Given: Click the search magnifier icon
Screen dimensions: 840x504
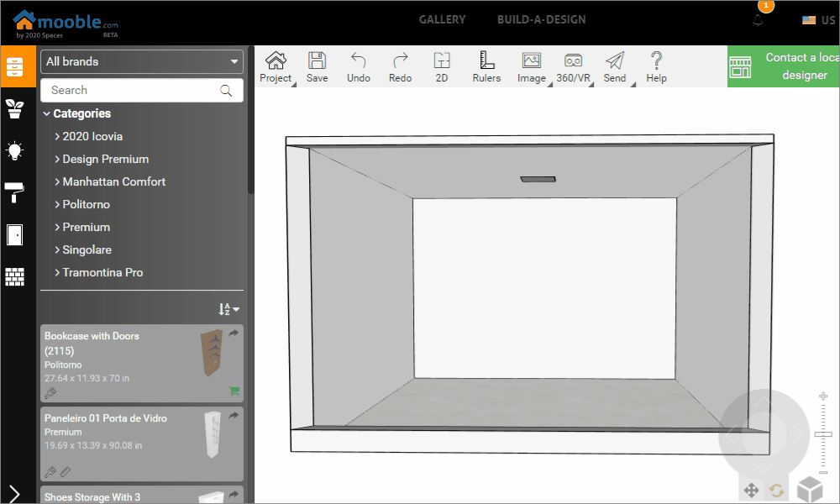Looking at the screenshot, I should click(x=226, y=91).
